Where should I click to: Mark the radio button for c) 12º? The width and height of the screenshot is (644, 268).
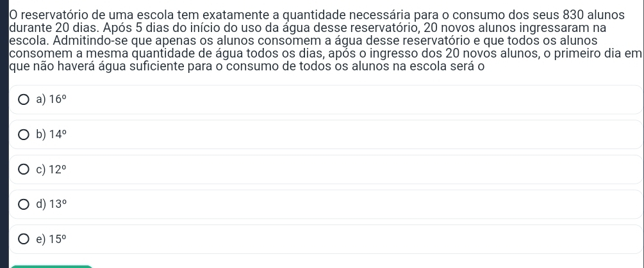point(24,169)
